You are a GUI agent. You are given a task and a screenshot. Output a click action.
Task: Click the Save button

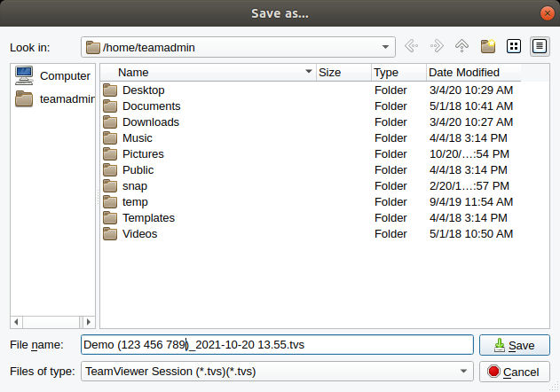pyautogui.click(x=514, y=345)
